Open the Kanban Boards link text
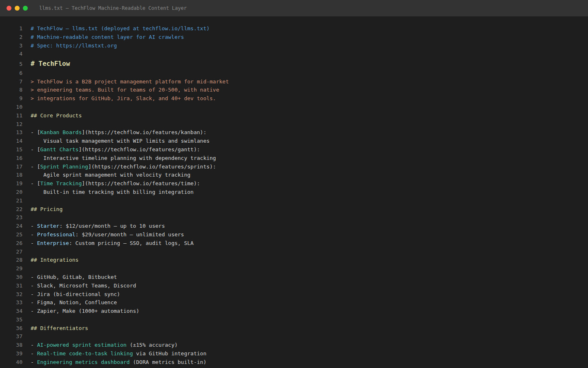The height and width of the screenshot is (368, 588). 61,132
